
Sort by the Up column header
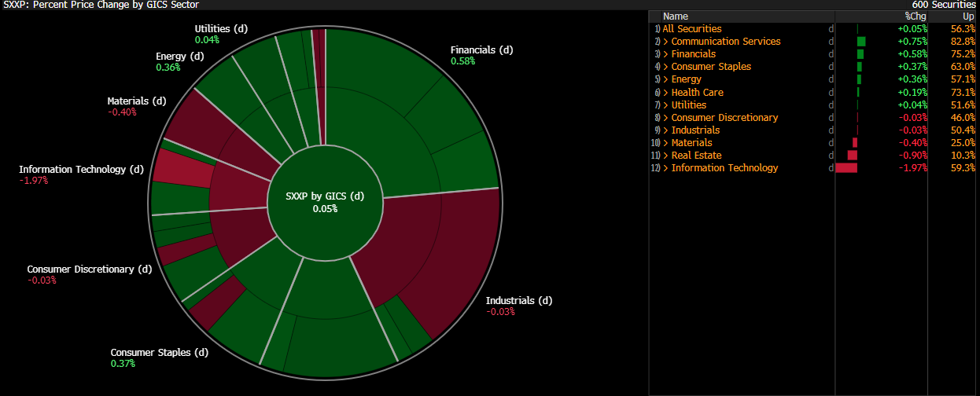pyautogui.click(x=968, y=16)
